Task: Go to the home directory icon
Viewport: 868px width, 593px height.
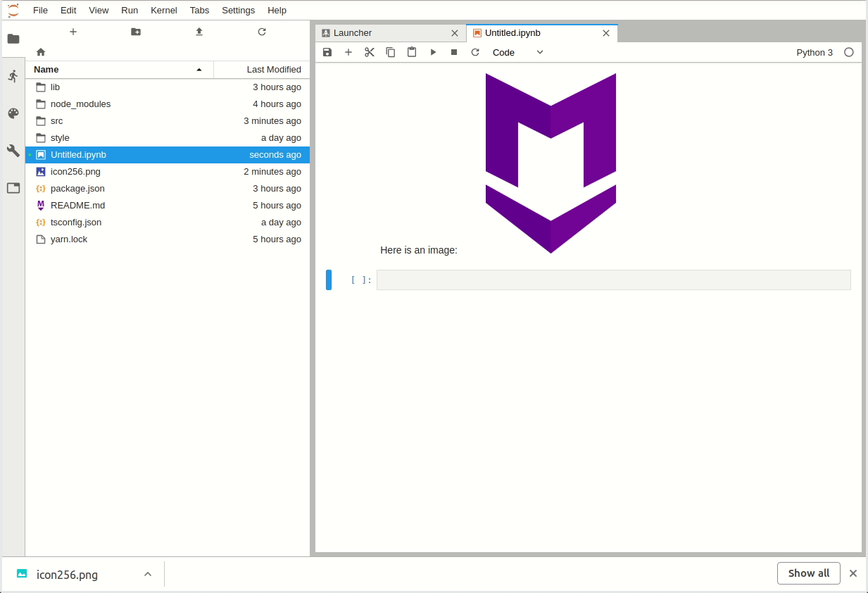Action: tap(41, 52)
